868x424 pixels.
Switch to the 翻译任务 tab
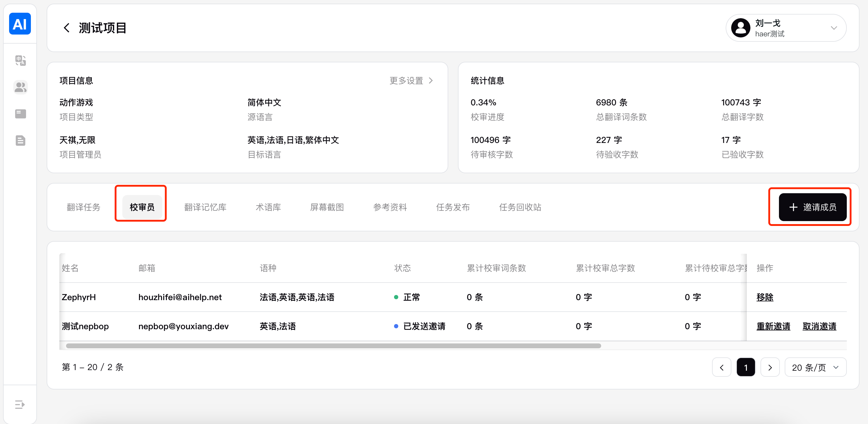84,207
